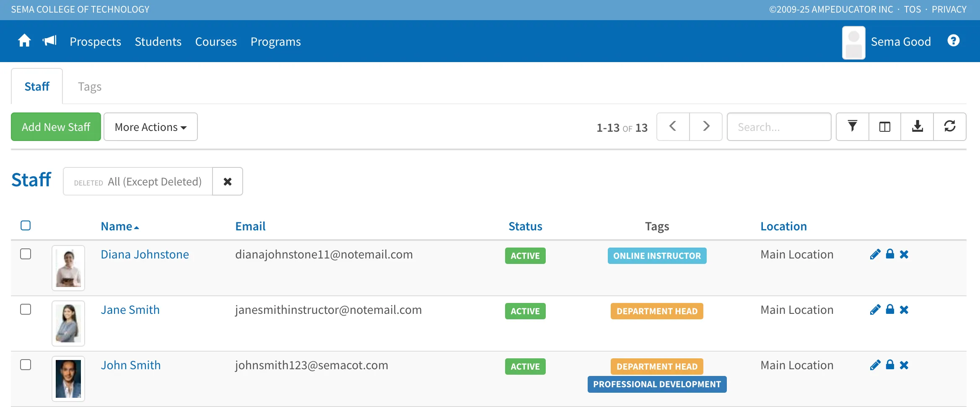This screenshot has width=980, height=407.
Task: Edit Diana Johnstone with pencil icon
Action: coord(875,254)
